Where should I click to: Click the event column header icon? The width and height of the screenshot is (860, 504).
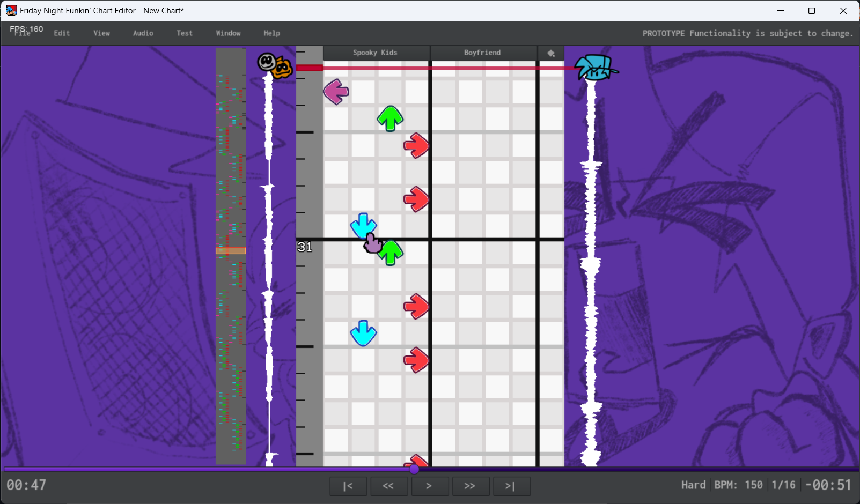coord(551,53)
